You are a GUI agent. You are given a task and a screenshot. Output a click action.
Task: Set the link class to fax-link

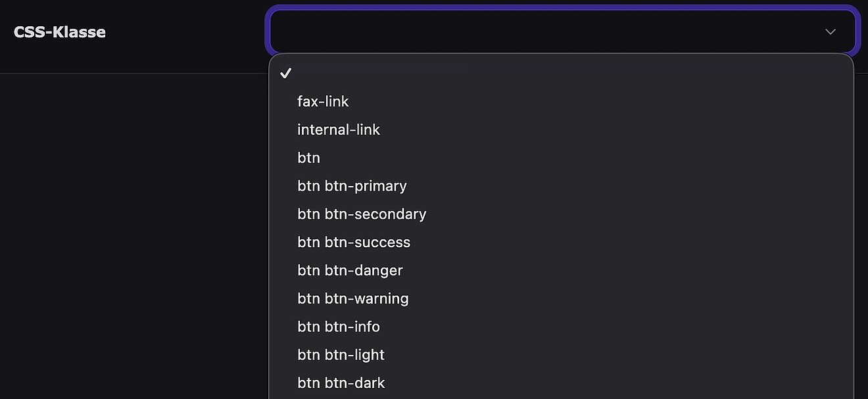323,101
